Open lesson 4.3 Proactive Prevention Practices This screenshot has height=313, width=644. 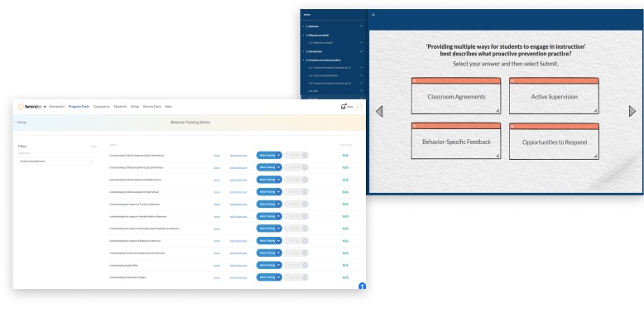pyautogui.click(x=329, y=84)
